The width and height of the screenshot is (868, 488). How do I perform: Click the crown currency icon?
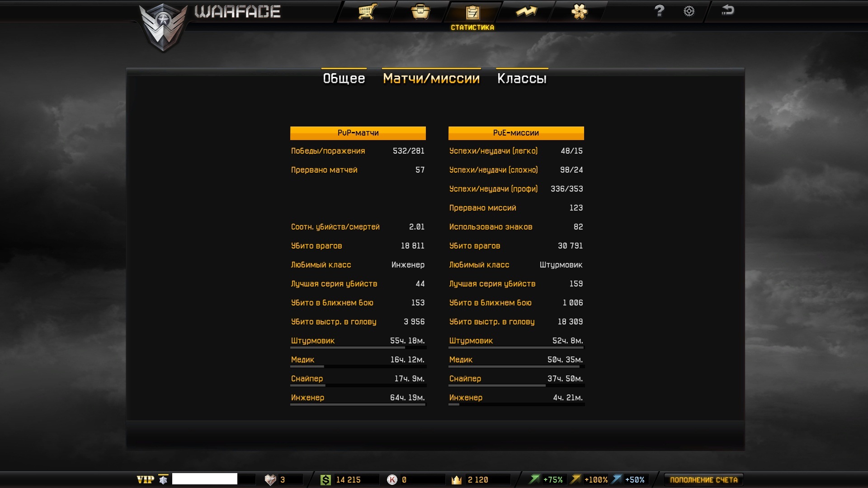457,480
